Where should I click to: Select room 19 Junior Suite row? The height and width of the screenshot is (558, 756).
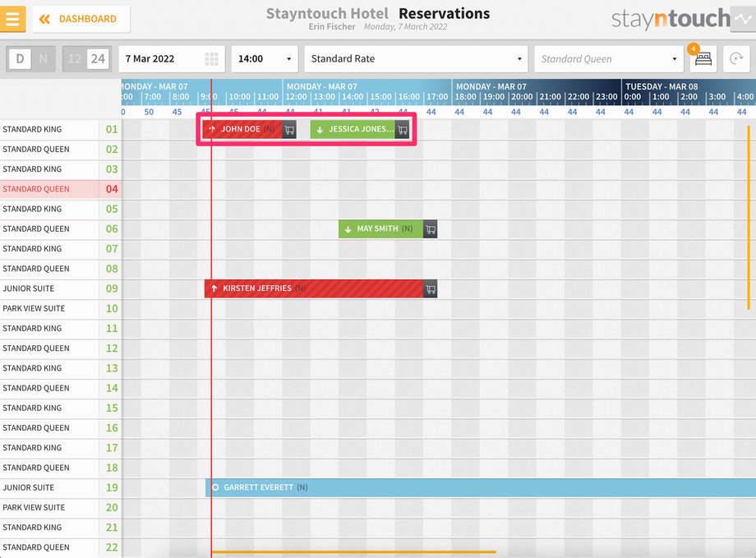[x=60, y=487]
